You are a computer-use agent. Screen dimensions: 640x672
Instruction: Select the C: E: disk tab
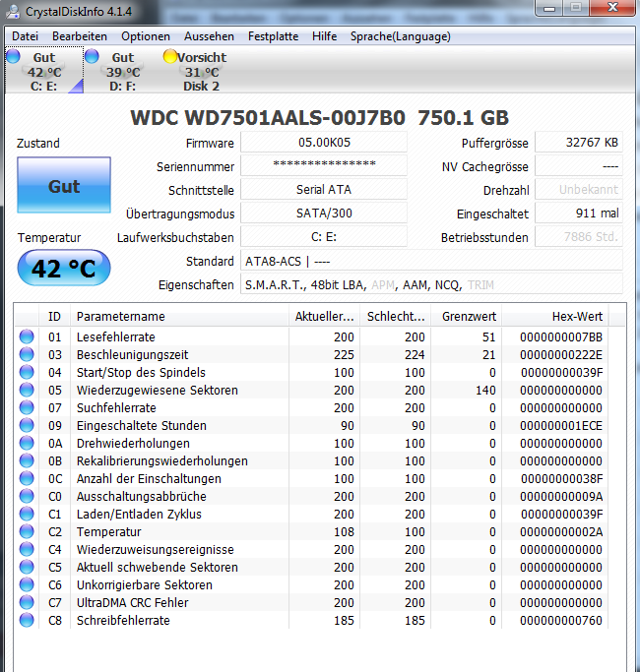[44, 70]
